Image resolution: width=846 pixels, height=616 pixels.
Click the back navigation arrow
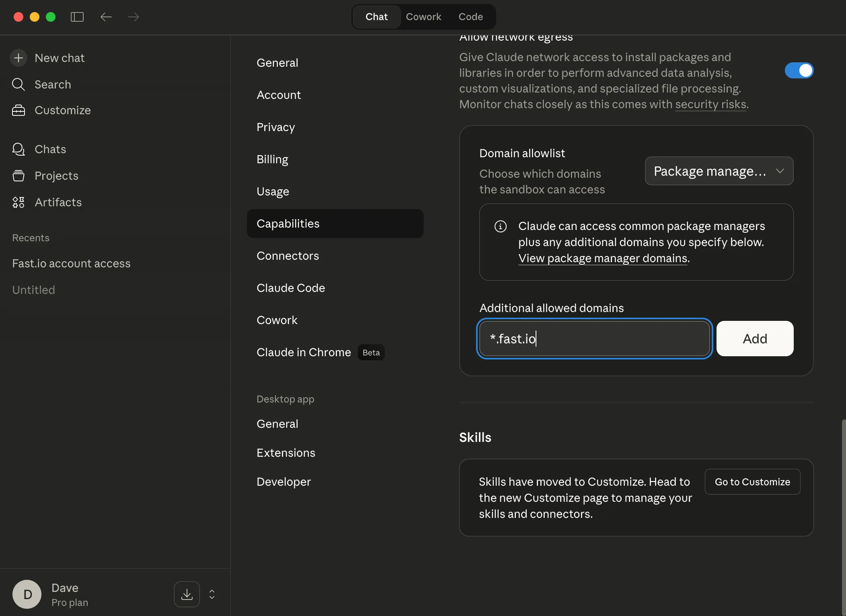[x=106, y=16]
